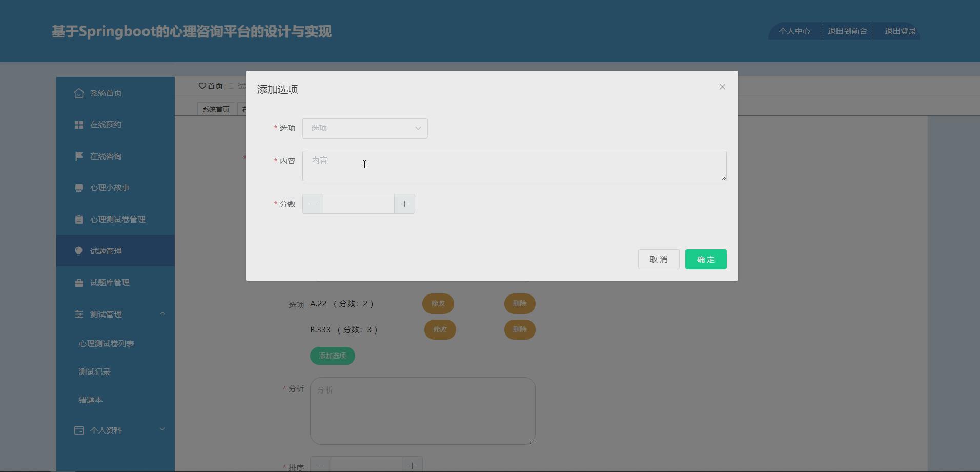Image resolution: width=980 pixels, height=472 pixels.
Task: Cancel the dialog with 取消
Action: [x=658, y=259]
